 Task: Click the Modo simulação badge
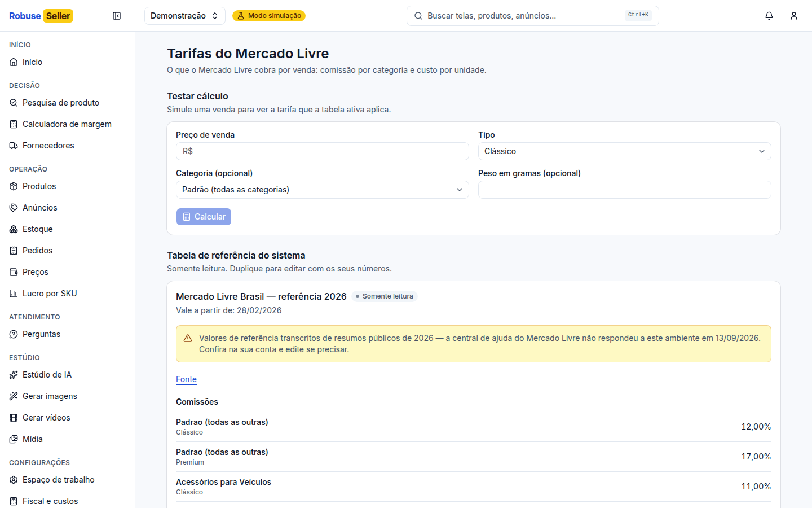click(269, 16)
